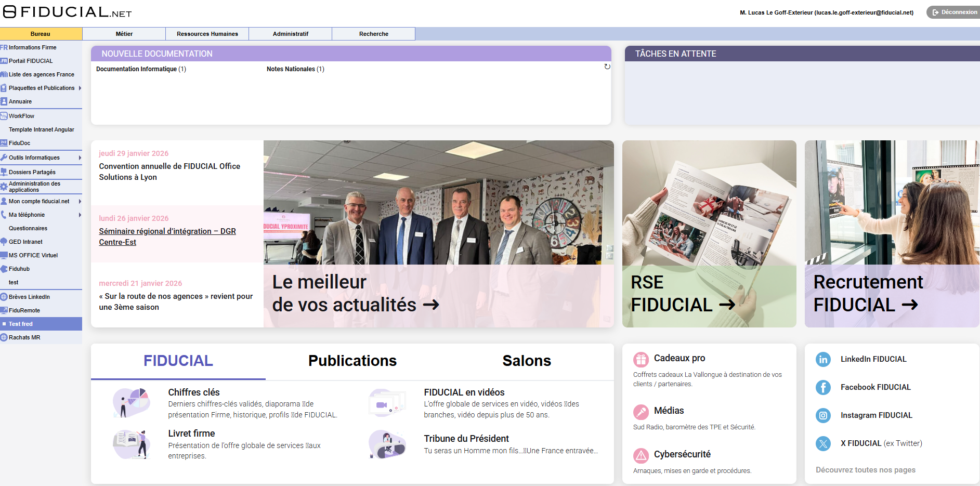Switch to the Ressources Humaines tab
This screenshot has width=980, height=486.
pyautogui.click(x=207, y=33)
